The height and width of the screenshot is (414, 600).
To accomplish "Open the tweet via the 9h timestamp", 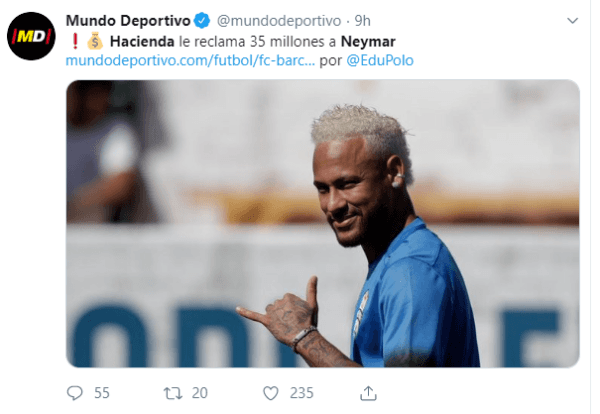I will pyautogui.click(x=362, y=21).
